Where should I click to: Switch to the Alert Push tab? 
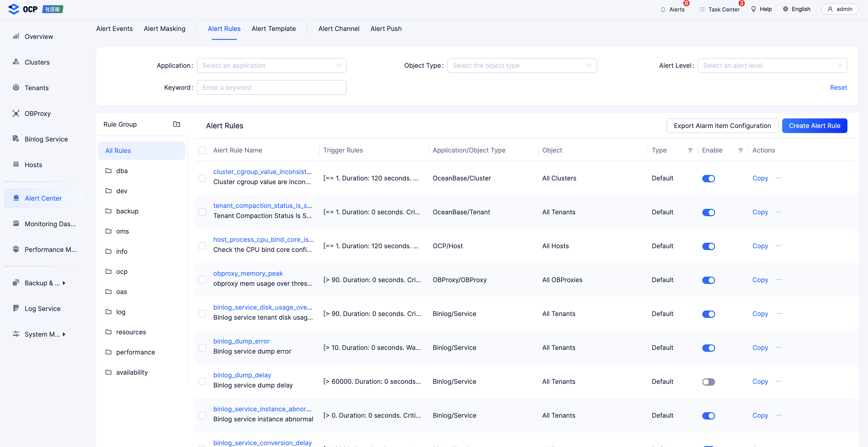pyautogui.click(x=386, y=29)
